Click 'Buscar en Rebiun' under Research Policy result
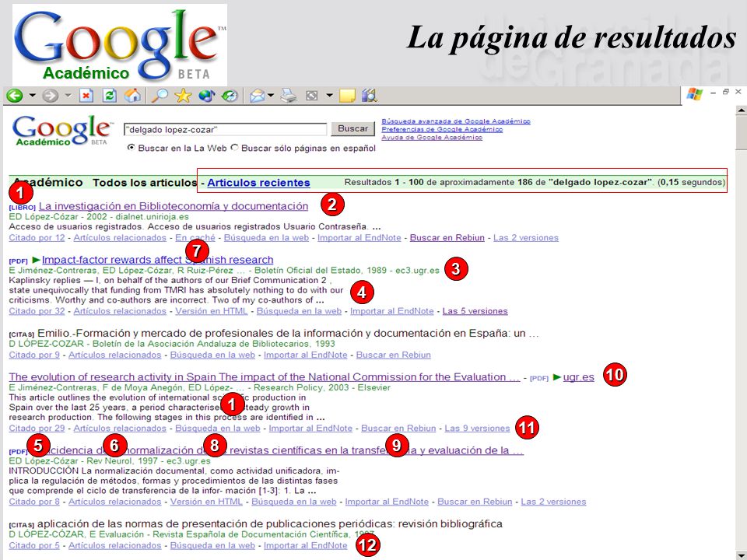Image resolution: width=747 pixels, height=560 pixels. point(398,428)
